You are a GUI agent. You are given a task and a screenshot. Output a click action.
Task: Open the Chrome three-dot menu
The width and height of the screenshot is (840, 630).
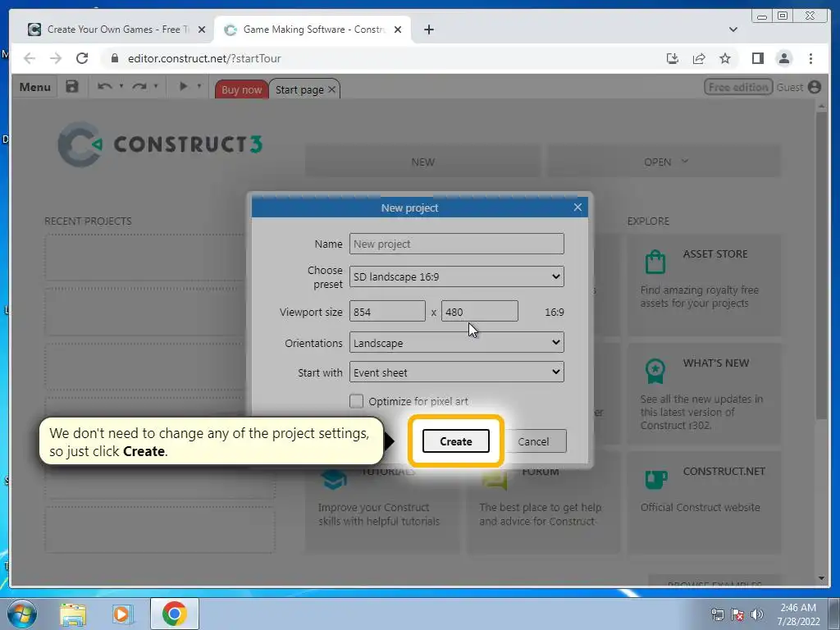pyautogui.click(x=810, y=58)
